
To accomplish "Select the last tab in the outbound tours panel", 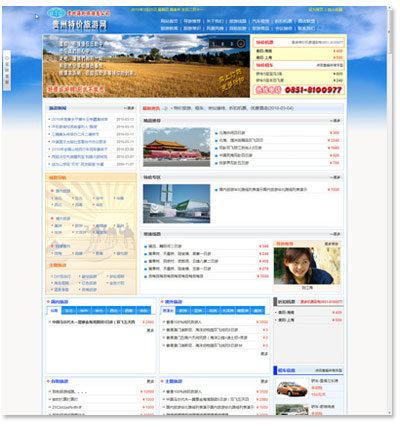I will (258, 310).
